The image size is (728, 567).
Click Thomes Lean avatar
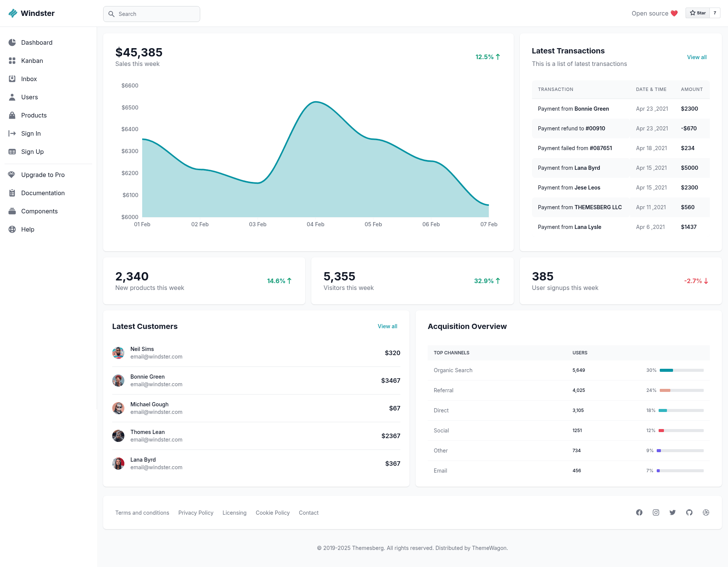click(118, 436)
